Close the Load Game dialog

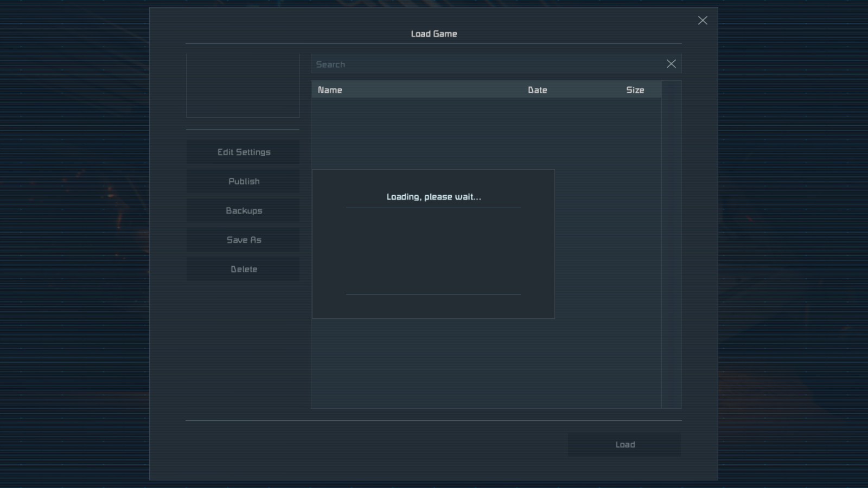[x=703, y=21]
